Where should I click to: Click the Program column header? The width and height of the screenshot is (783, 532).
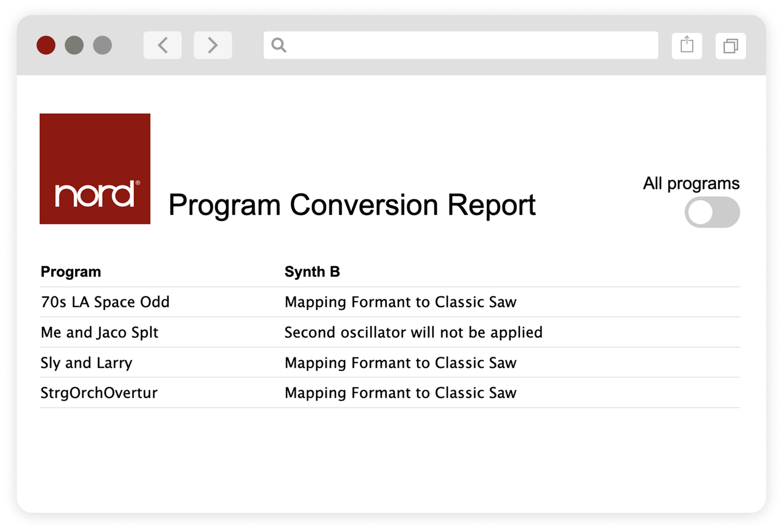[x=71, y=272]
